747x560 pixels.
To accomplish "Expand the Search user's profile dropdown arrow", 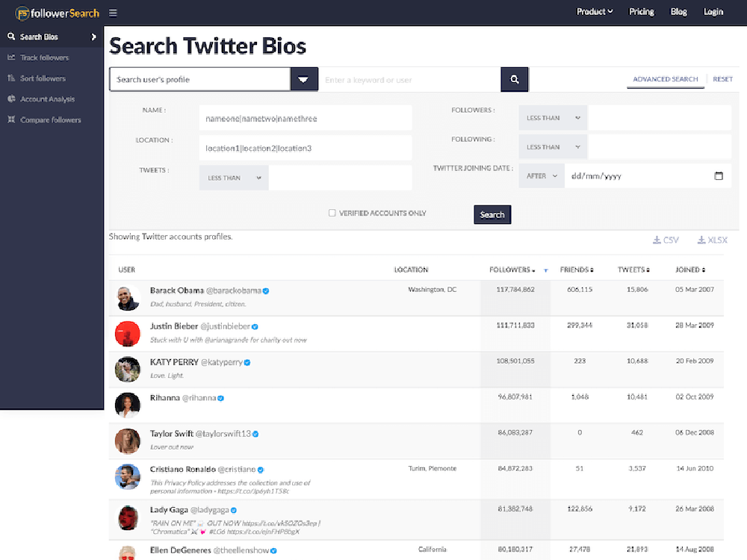I will (304, 79).
